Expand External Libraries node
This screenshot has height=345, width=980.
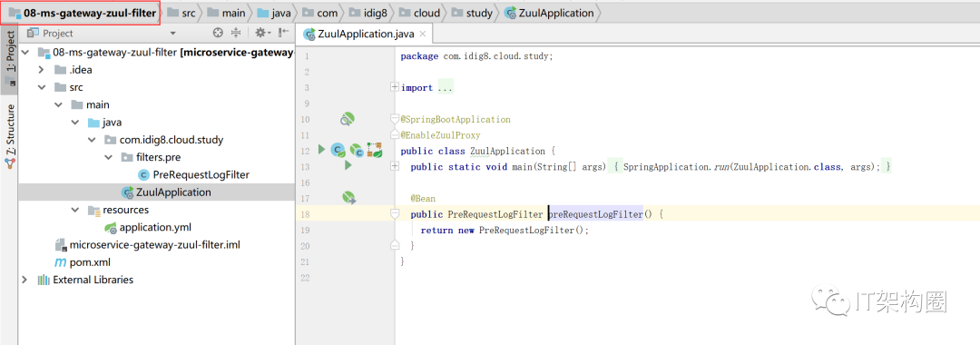click(x=25, y=280)
